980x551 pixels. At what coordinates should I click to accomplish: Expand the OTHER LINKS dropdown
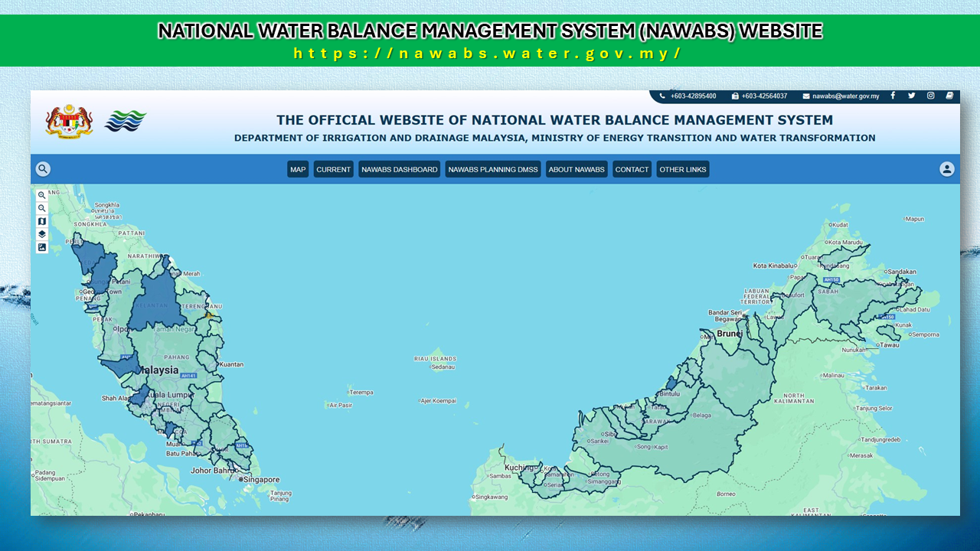[682, 169]
